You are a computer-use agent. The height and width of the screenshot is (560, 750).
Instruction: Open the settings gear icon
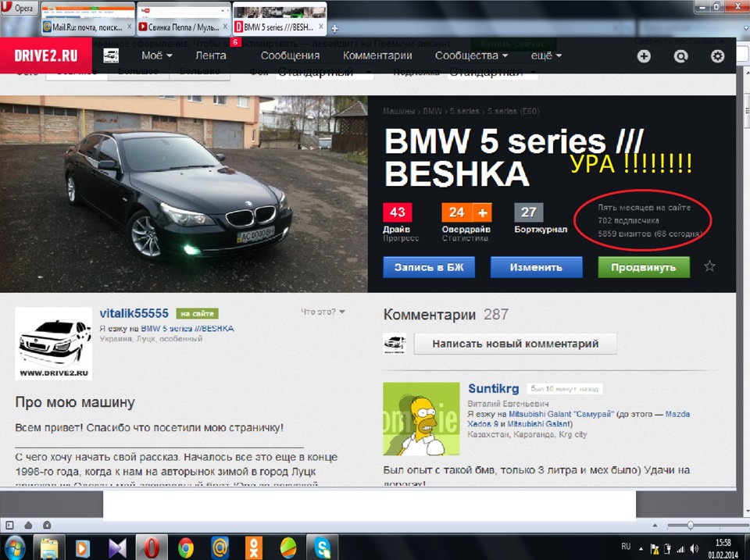coord(717,56)
